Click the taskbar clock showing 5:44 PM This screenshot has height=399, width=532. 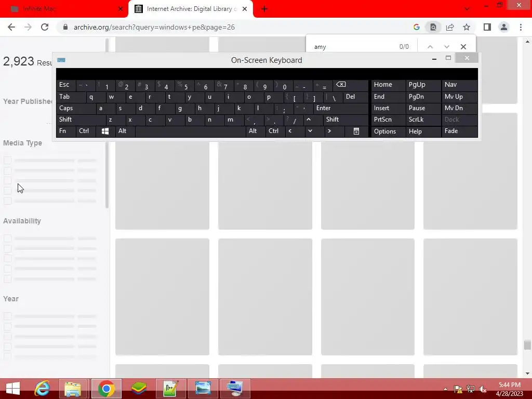pyautogui.click(x=509, y=389)
